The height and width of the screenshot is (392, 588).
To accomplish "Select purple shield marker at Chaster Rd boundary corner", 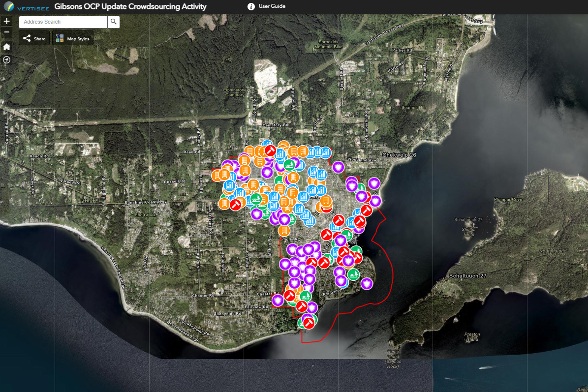I will 278,300.
